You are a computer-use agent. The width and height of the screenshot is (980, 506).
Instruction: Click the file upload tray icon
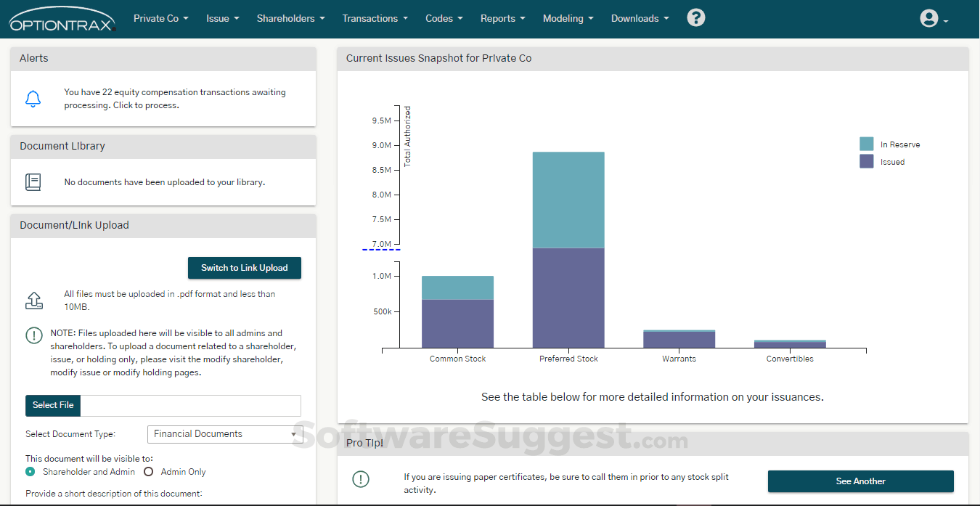tap(33, 301)
